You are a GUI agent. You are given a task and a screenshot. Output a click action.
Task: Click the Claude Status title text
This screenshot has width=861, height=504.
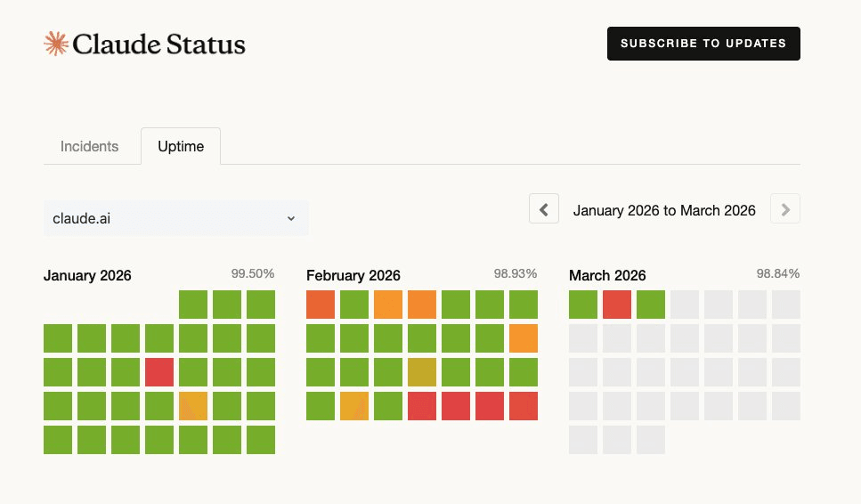pos(158,45)
